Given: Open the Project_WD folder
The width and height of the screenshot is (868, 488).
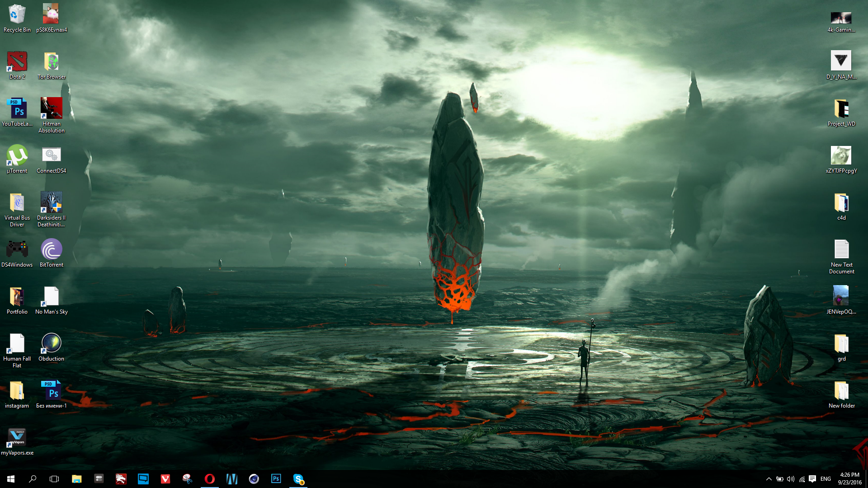Looking at the screenshot, I should pyautogui.click(x=841, y=113).
